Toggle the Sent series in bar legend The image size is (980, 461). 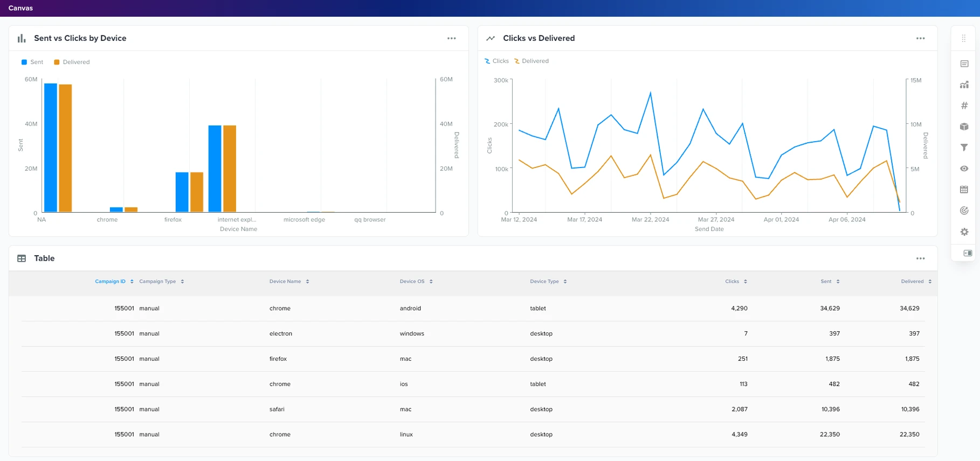[x=32, y=62]
